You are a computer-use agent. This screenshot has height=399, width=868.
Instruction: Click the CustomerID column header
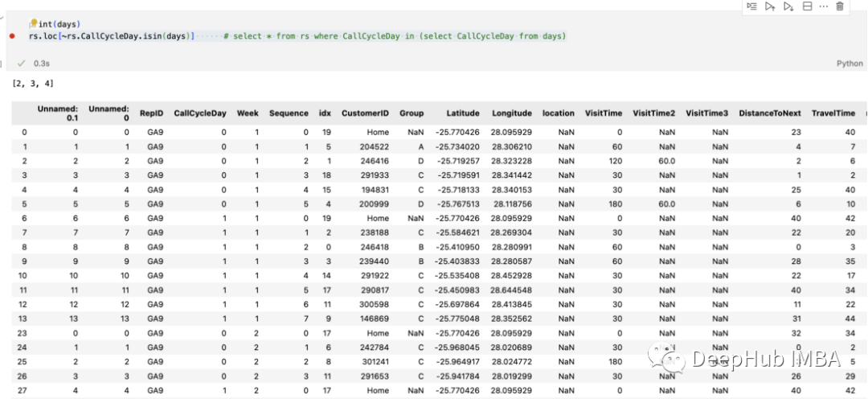pyautogui.click(x=365, y=113)
